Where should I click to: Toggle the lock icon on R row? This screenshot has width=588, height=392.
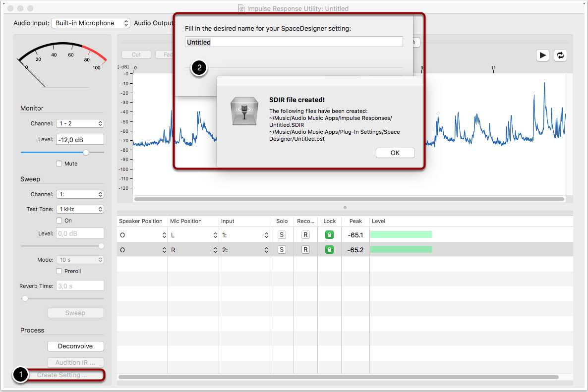[329, 250]
